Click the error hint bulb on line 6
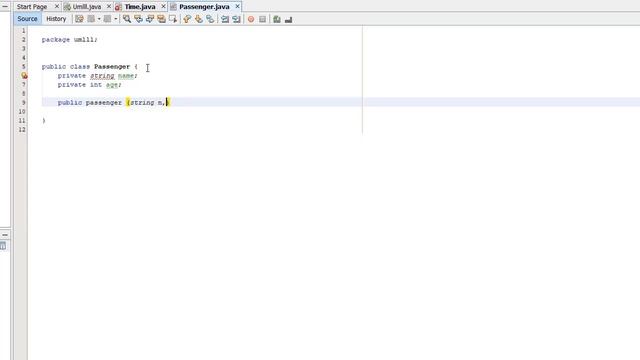This screenshot has height=360, width=640. click(24, 76)
